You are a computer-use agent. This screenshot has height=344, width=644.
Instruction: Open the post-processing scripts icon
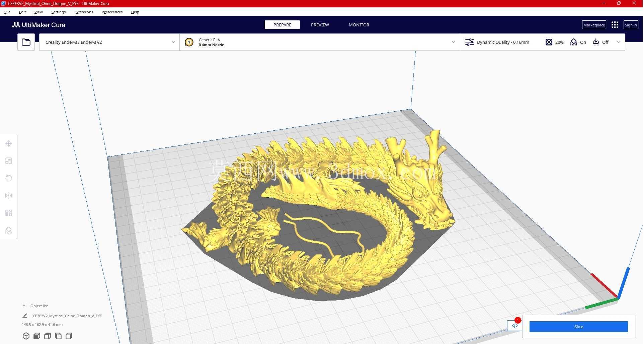click(514, 326)
